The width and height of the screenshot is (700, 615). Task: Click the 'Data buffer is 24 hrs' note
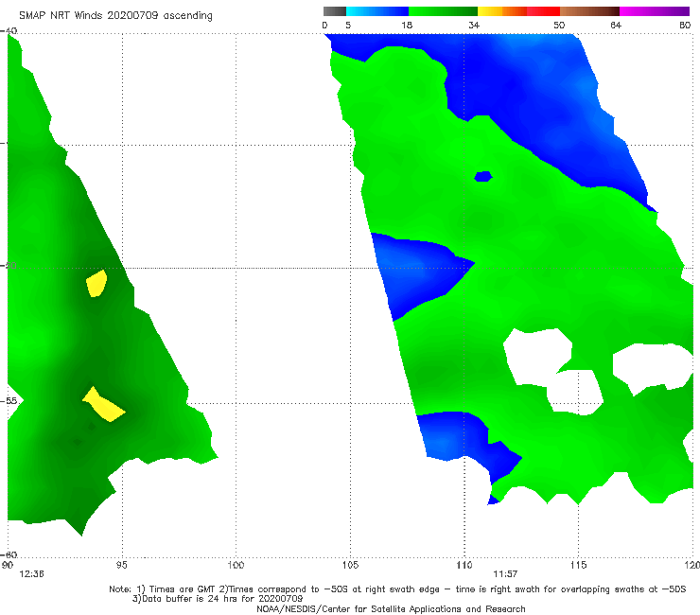pyautogui.click(x=218, y=599)
